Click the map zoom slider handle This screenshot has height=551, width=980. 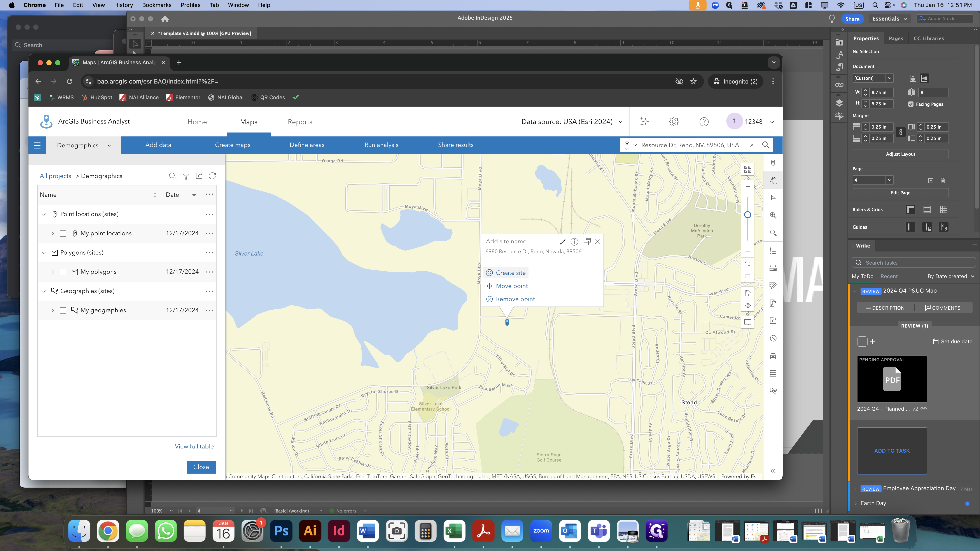coord(747,215)
